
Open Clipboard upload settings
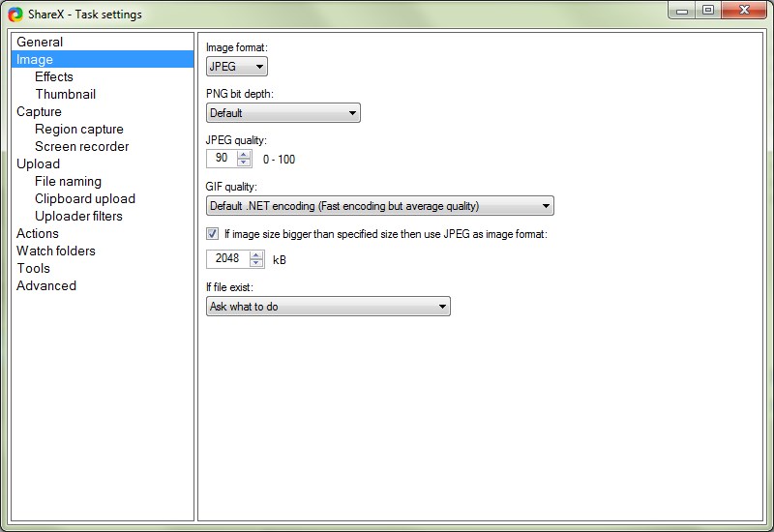point(85,199)
